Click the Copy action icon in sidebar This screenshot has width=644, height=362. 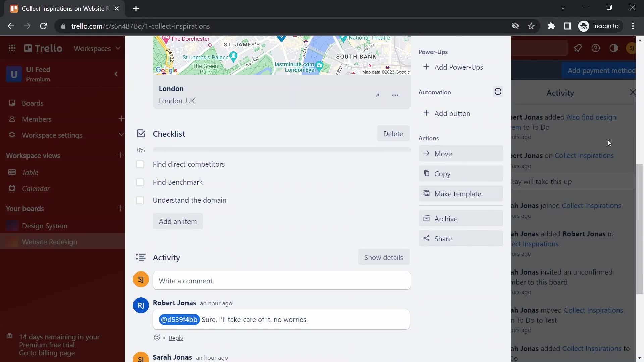(x=426, y=173)
